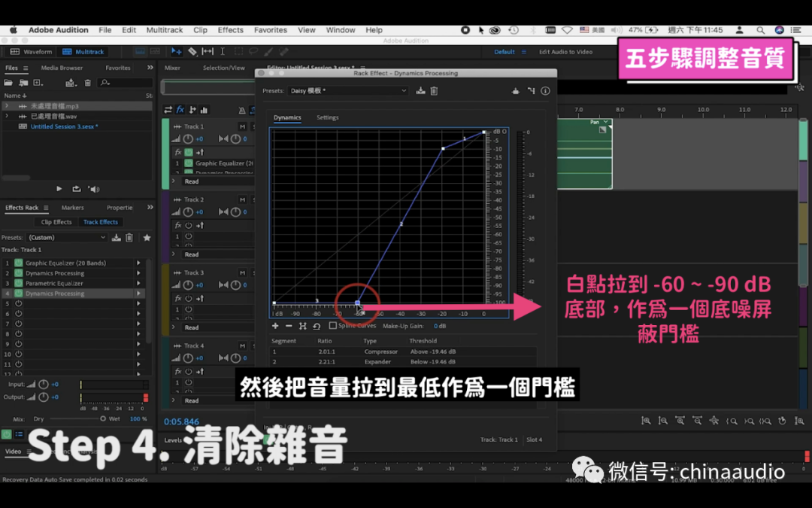Open the Effects menu in menu bar
Viewport: 812px width, 508px height.
pyautogui.click(x=231, y=30)
